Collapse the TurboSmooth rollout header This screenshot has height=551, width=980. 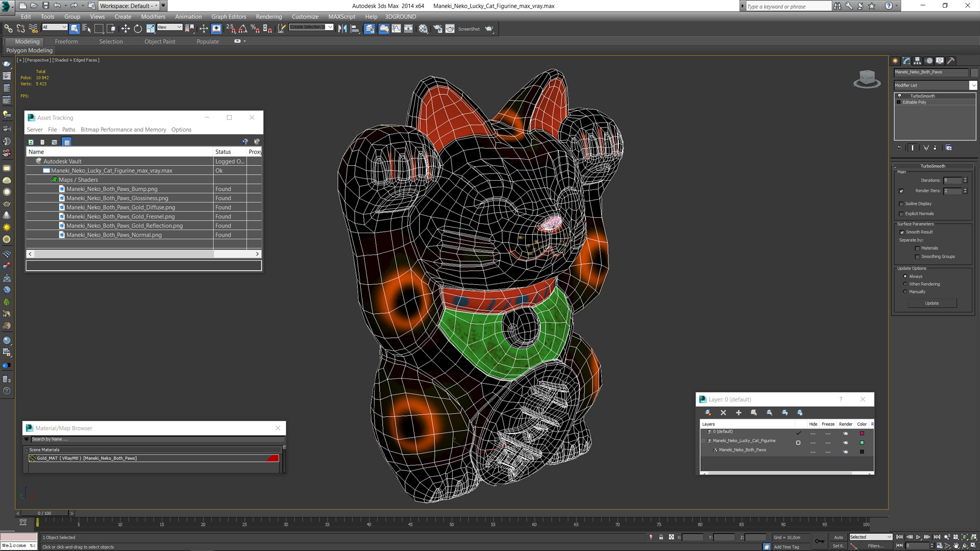pyautogui.click(x=933, y=166)
